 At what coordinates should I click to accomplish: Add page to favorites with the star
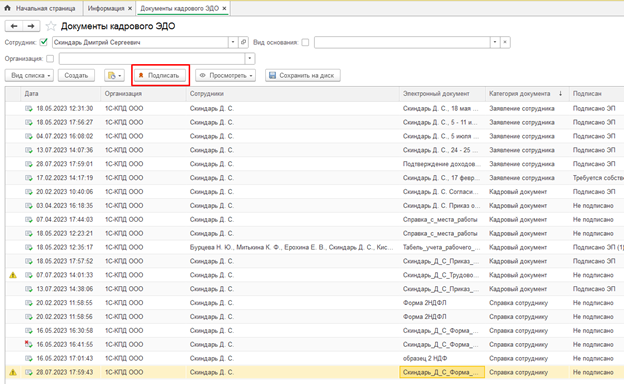[51, 26]
